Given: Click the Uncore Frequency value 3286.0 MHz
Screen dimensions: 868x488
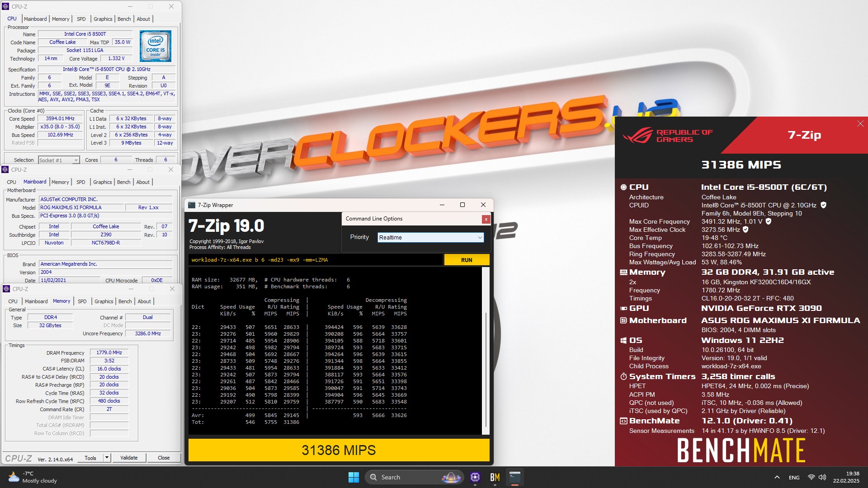Looking at the screenshot, I should click(x=148, y=333).
